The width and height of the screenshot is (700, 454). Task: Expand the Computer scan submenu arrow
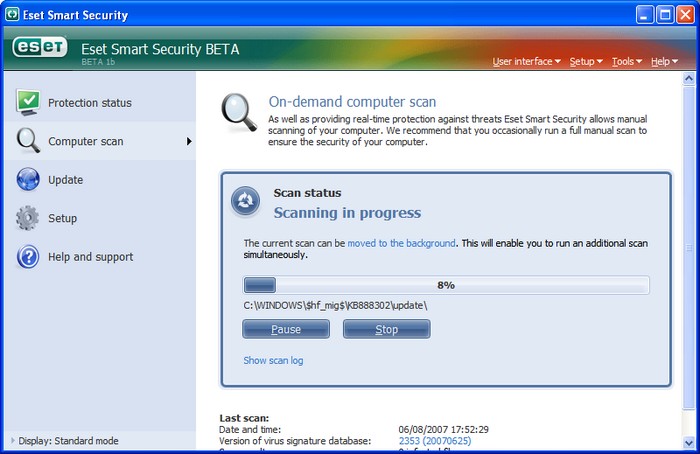[x=189, y=141]
